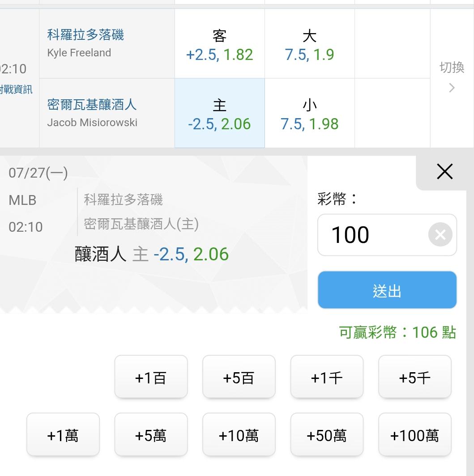Add stake with the +10萬 button
Viewport: 474px width, 476px height.
pos(239,434)
